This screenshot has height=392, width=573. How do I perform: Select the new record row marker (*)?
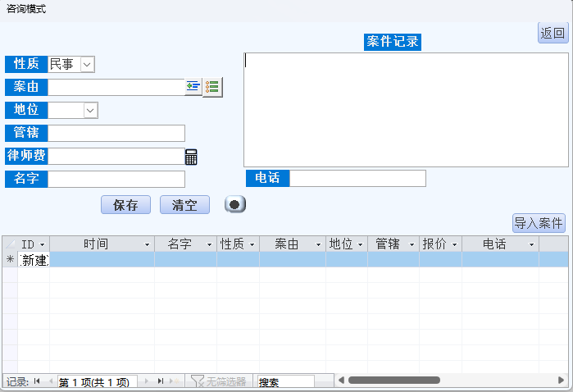[x=10, y=260]
